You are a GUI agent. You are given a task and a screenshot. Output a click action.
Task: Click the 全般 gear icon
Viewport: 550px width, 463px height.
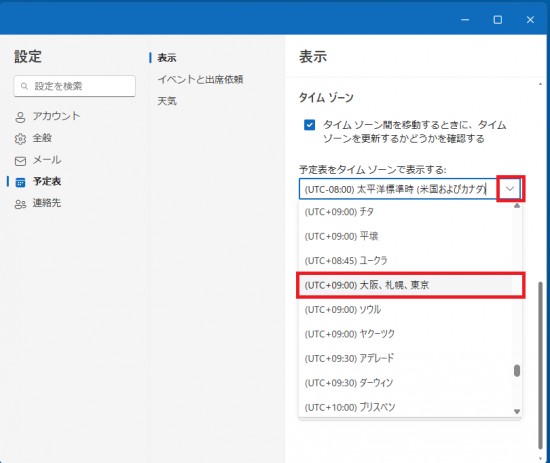(20, 139)
